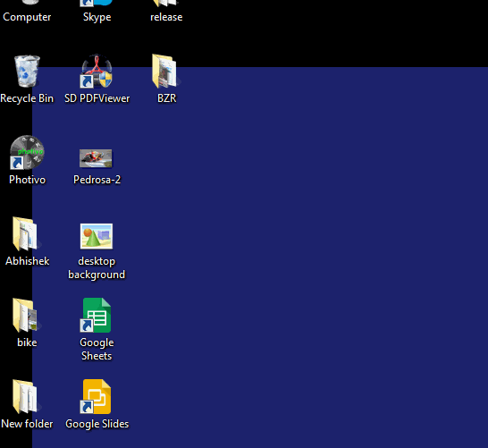Select the Pedrosa-2 image thumbnail
488x448 pixels.
[x=96, y=158]
